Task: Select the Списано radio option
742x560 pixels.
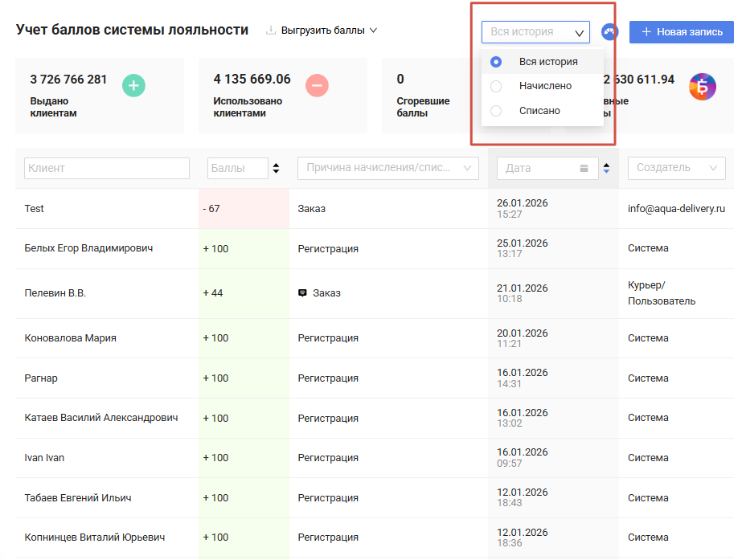Action: [496, 111]
